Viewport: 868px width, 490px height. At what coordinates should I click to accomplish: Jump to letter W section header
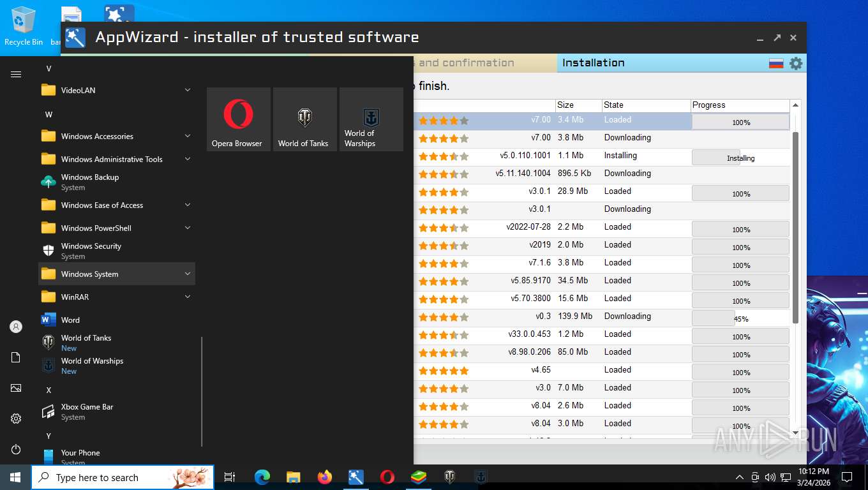(49, 115)
